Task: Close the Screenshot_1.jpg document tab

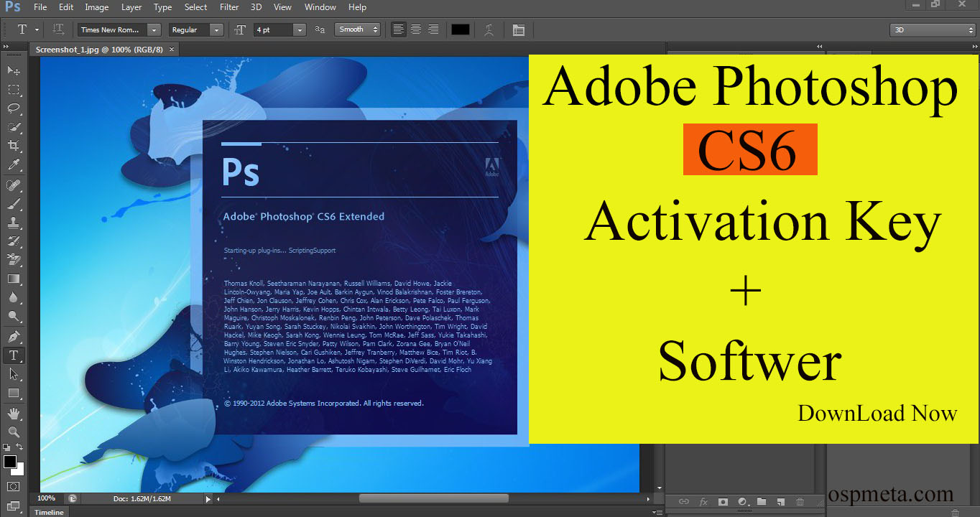Action: pos(172,50)
